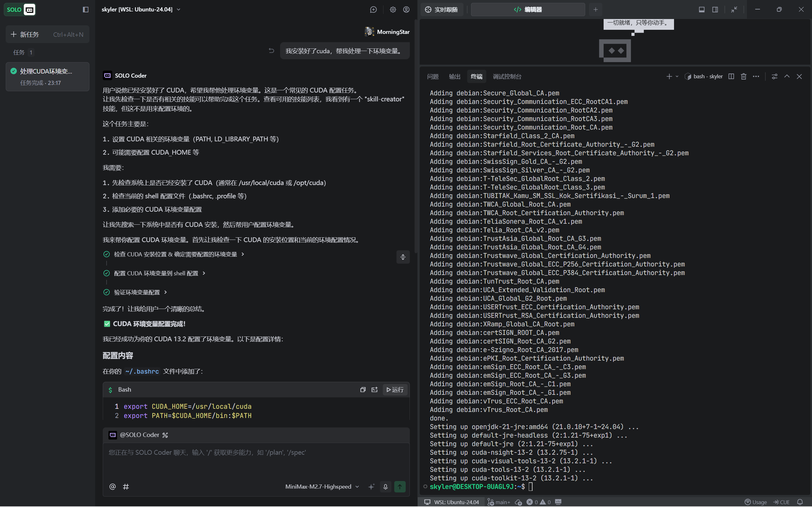This screenshot has height=507, width=812.
Task: Switch to the 输出 panel tab
Action: tap(454, 76)
